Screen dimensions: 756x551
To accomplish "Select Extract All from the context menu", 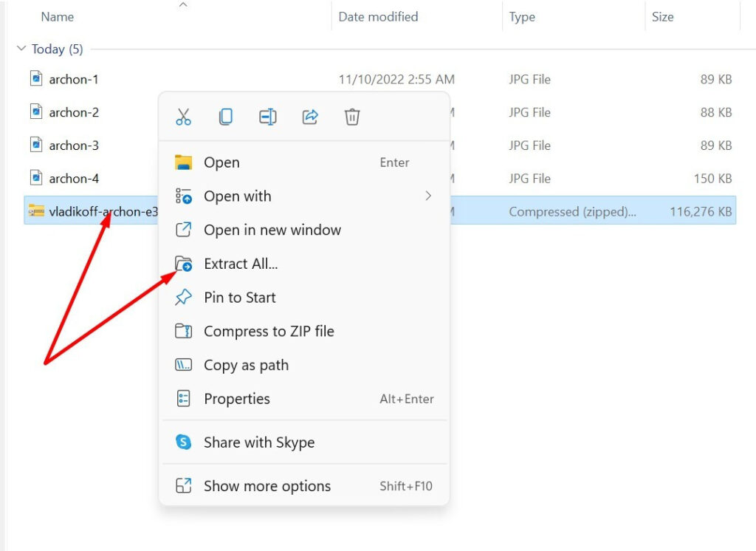I will [240, 264].
